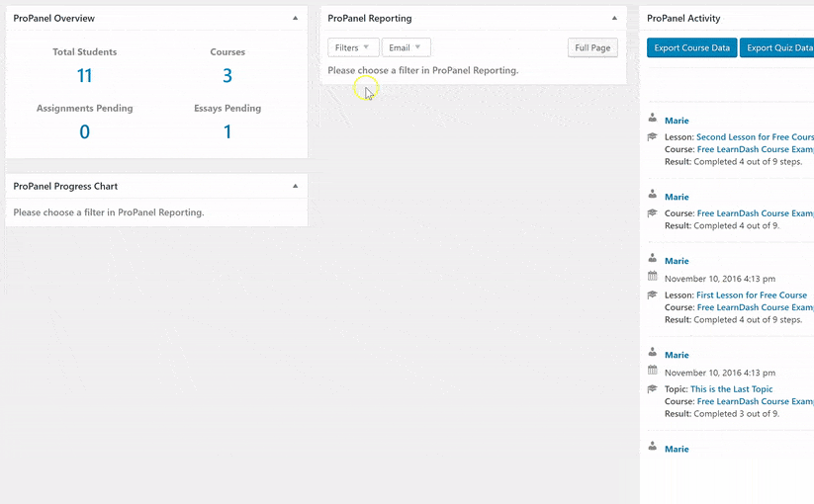The image size is (814, 504).
Task: Click the user icon beside the bottommost Marie entry
Action: [x=652, y=447]
